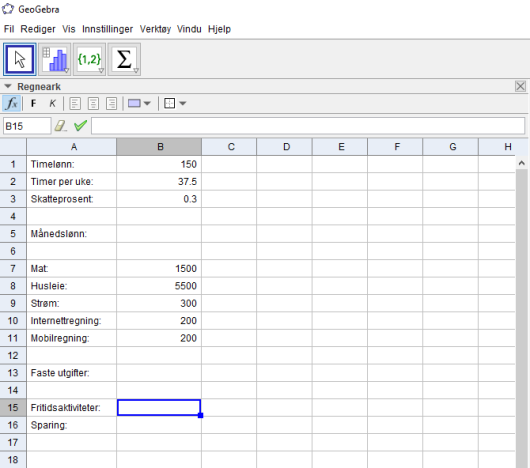This screenshot has width=530, height=468.
Task: Open the Innstillinger menu
Action: 107,29
